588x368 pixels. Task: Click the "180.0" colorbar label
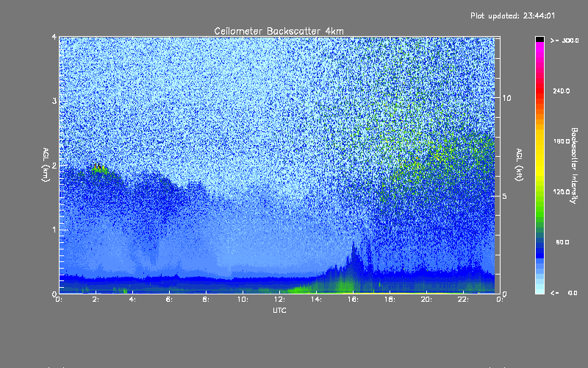(562, 141)
